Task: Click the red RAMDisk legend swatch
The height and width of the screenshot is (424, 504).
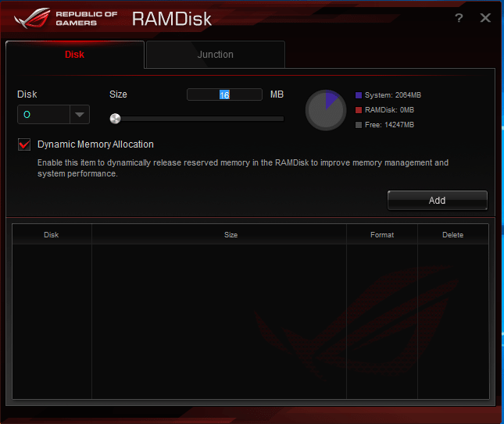Action: (359, 110)
